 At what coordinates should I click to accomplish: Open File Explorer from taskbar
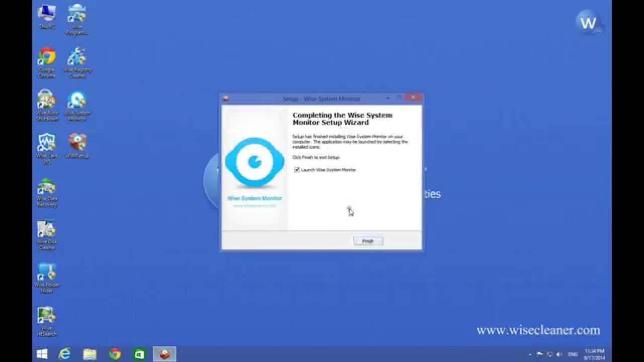pyautogui.click(x=90, y=354)
